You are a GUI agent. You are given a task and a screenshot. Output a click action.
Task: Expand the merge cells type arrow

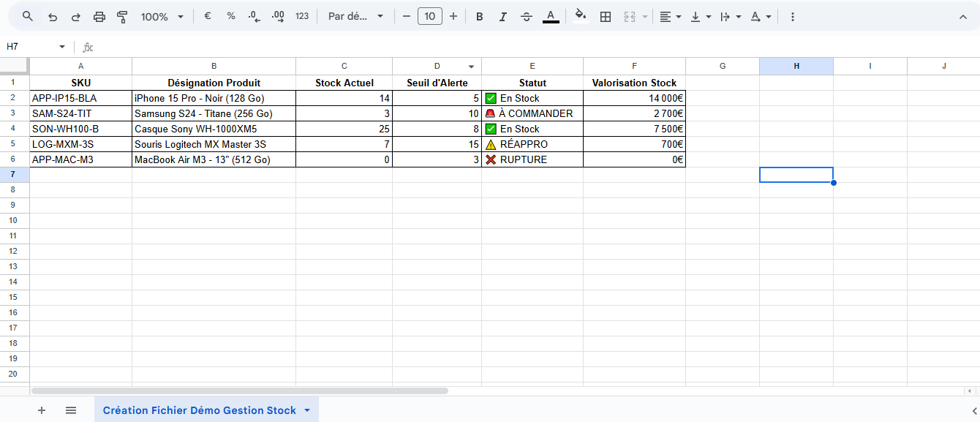coord(645,16)
